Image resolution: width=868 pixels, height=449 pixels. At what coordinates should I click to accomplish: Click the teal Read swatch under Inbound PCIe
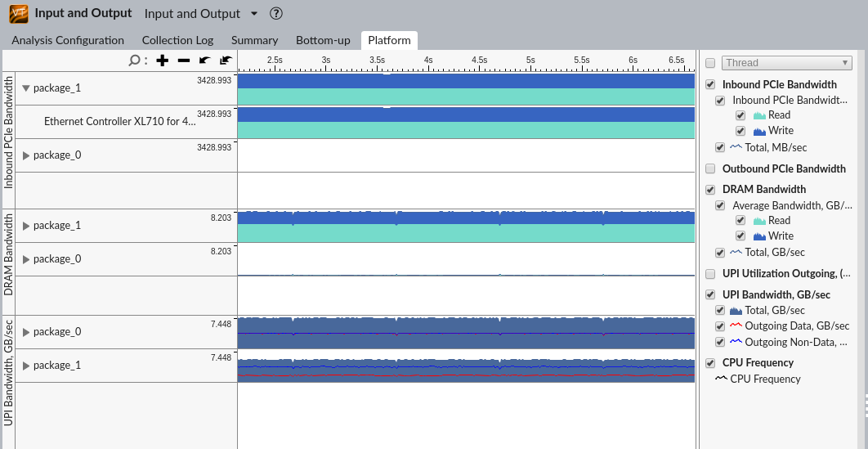760,115
